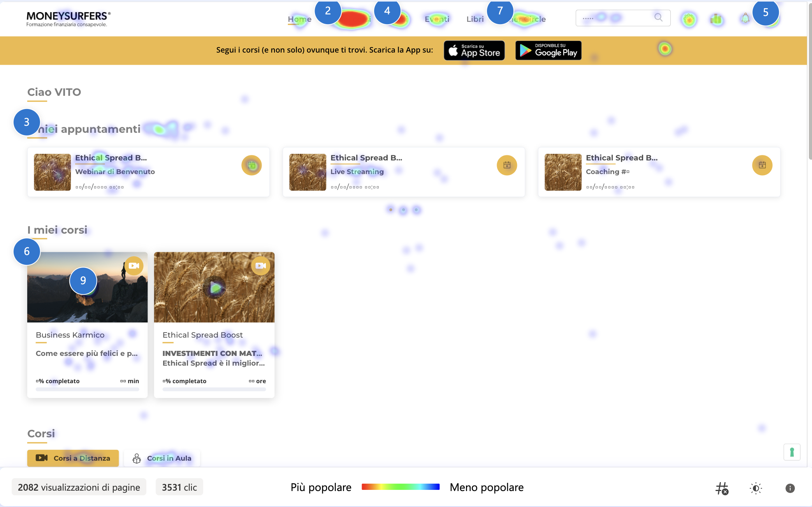
Task: Click the 3531 clic counter
Action: [179, 487]
